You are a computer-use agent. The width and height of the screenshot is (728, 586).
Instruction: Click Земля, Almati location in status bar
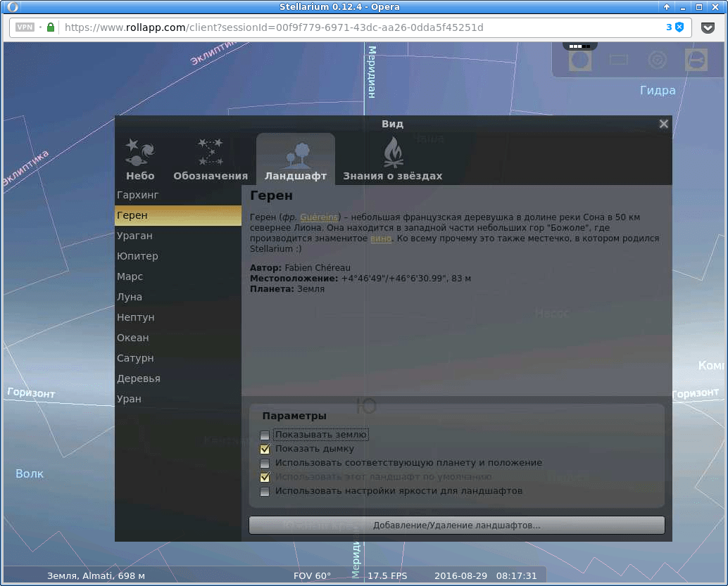[x=96, y=575]
